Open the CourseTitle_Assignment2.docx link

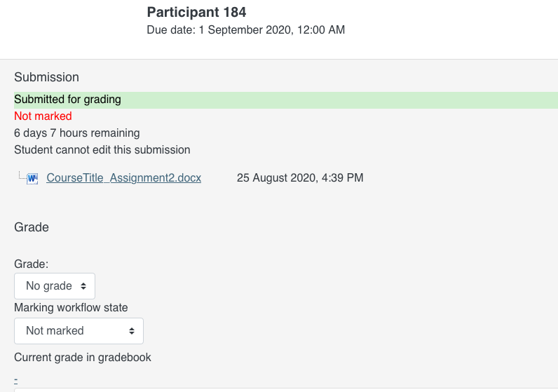[x=123, y=178]
